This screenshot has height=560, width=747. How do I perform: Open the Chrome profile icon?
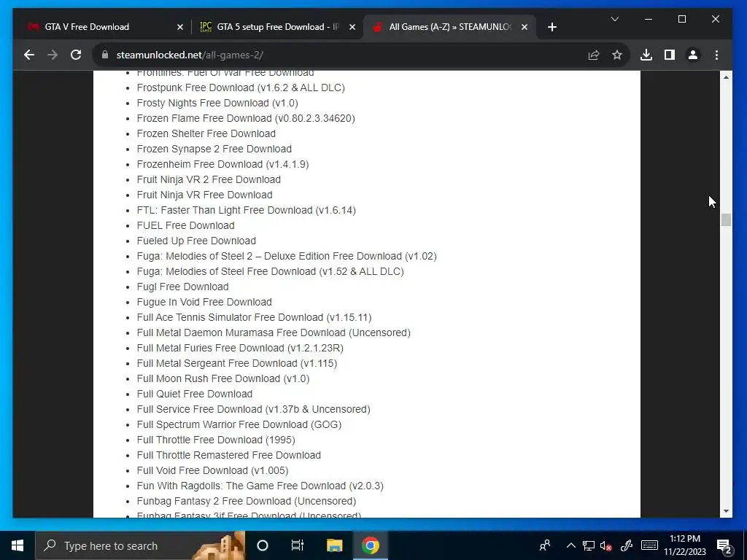(693, 55)
